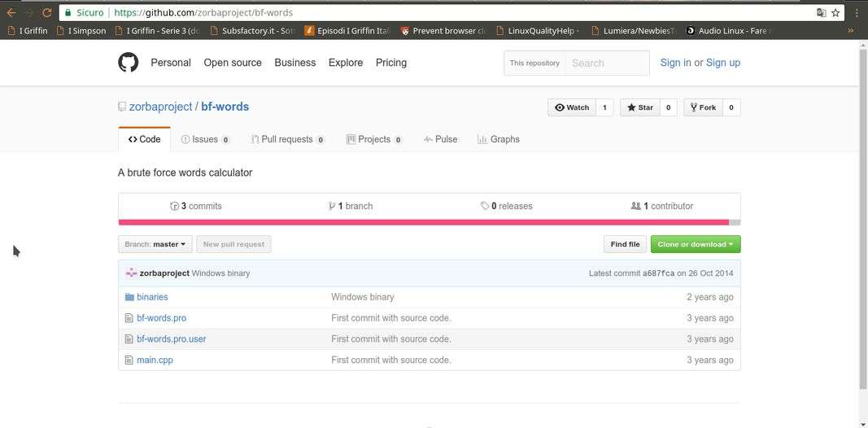Click the fork count 0
Screen dimensions: 868x428
pos(731,107)
